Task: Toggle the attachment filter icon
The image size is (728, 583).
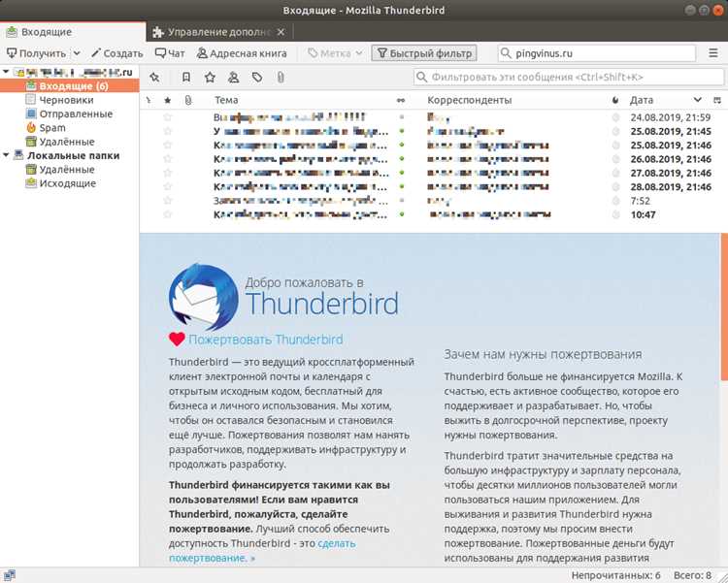Action: click(x=281, y=77)
